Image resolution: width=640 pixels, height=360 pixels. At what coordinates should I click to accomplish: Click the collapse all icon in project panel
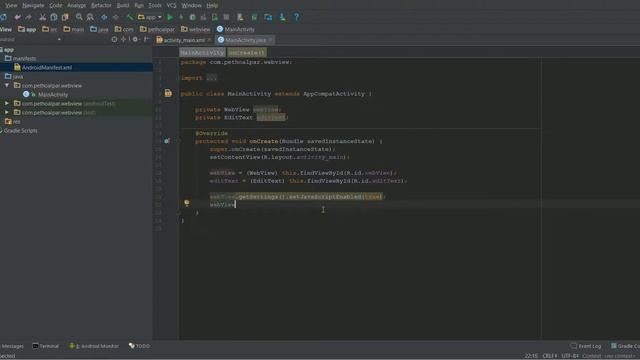[x=124, y=40]
